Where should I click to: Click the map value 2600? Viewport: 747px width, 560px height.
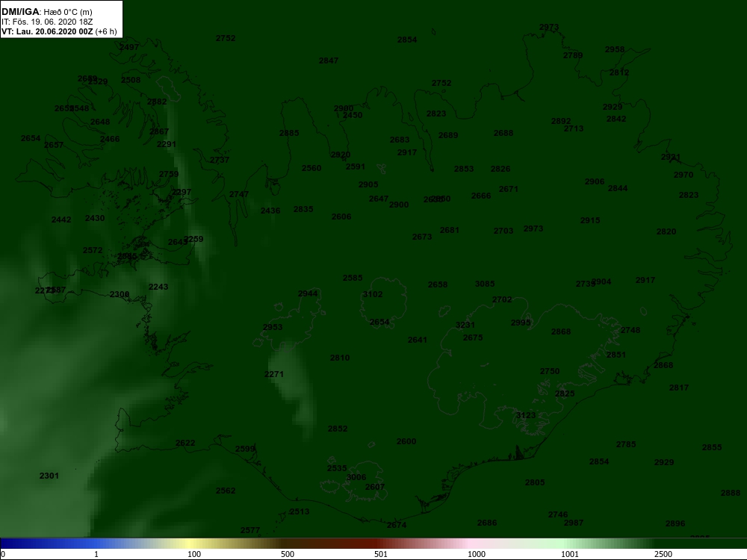click(406, 441)
